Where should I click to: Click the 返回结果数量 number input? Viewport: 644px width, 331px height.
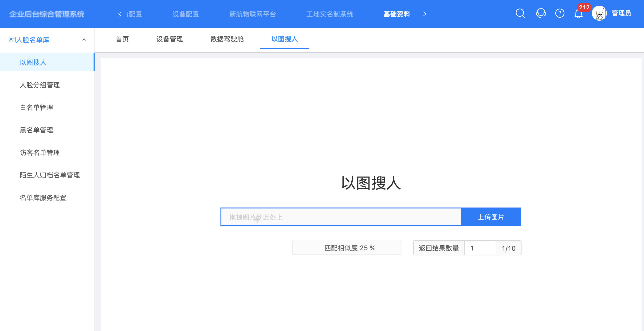pos(480,248)
